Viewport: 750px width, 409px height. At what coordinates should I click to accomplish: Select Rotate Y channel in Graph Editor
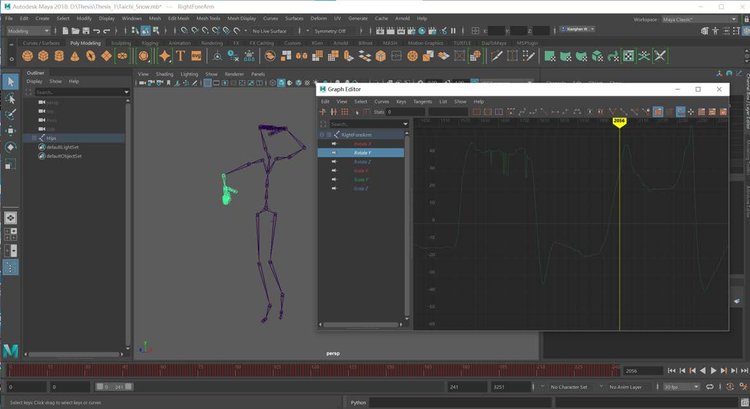coord(362,152)
